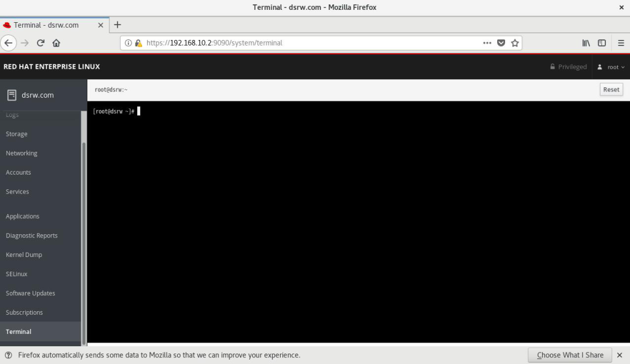Open Software Updates in the sidebar
Screen dimensions: 630x364
[x=40, y=293]
